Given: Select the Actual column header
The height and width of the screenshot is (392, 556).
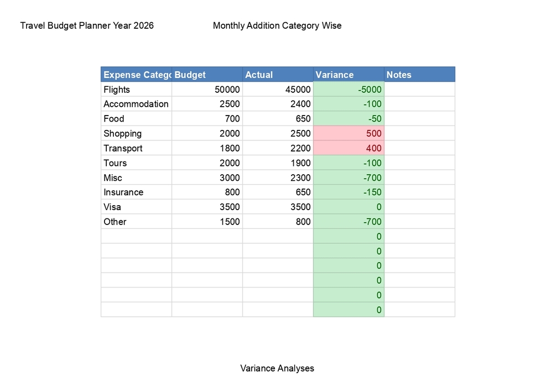Looking at the screenshot, I should (x=278, y=75).
